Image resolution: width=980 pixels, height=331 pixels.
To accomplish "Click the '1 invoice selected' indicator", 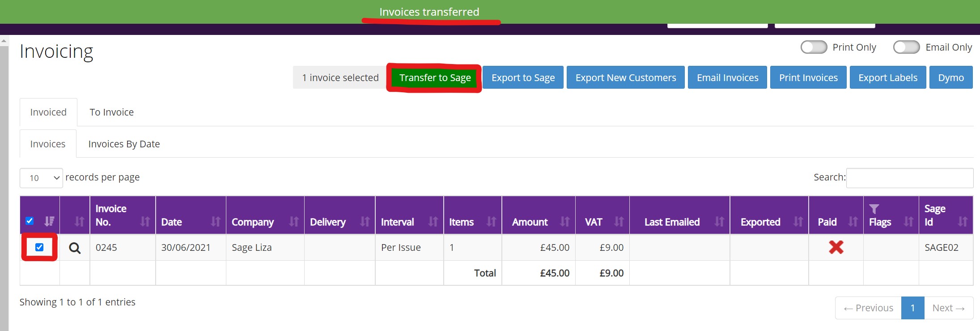I will (340, 77).
